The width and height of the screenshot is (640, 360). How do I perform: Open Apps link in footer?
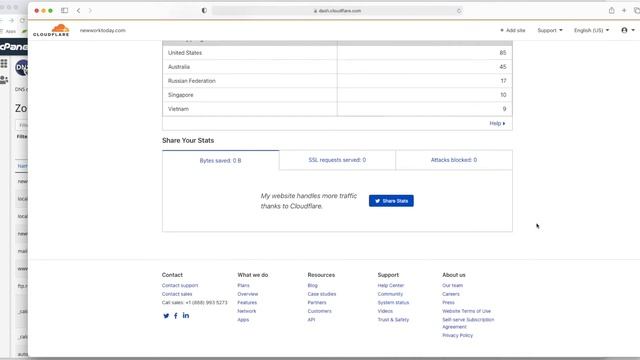pyautogui.click(x=243, y=320)
